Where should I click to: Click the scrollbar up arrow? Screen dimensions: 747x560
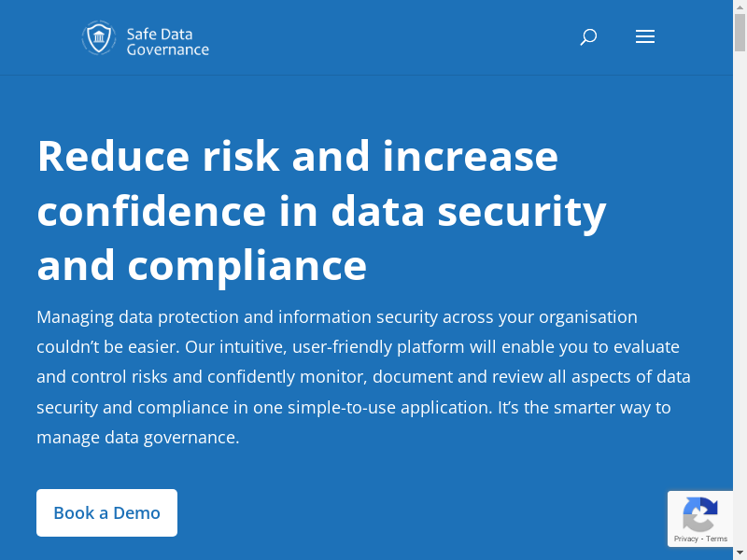(740, 7)
